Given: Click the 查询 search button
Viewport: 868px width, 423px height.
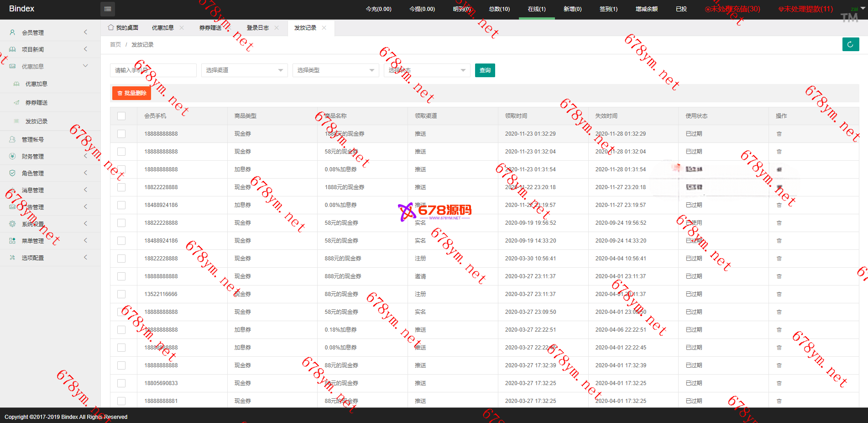Looking at the screenshot, I should 485,70.
